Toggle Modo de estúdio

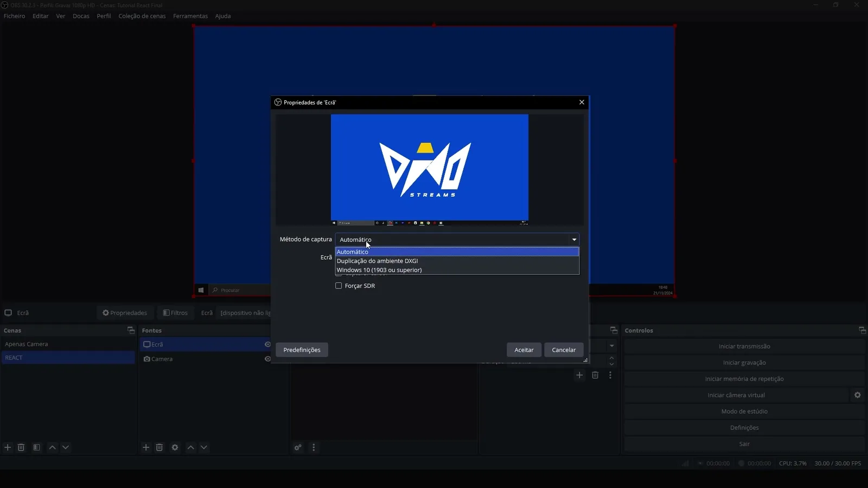pyautogui.click(x=744, y=411)
